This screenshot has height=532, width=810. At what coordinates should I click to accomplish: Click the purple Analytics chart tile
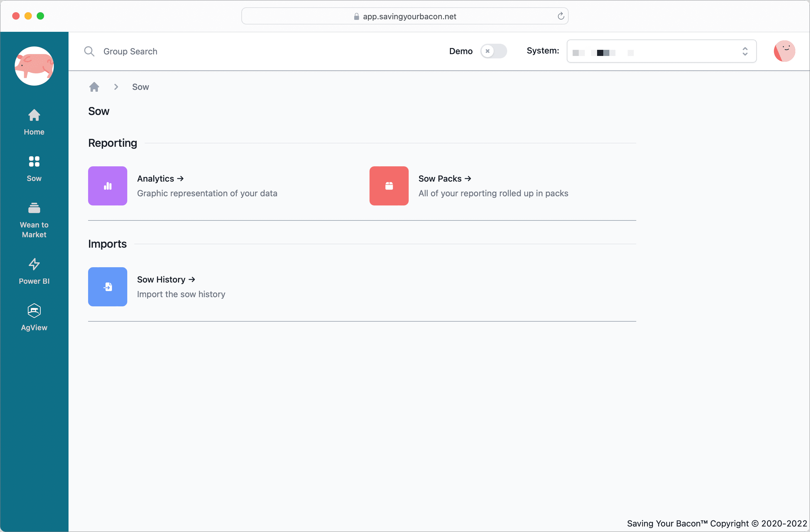pyautogui.click(x=108, y=186)
